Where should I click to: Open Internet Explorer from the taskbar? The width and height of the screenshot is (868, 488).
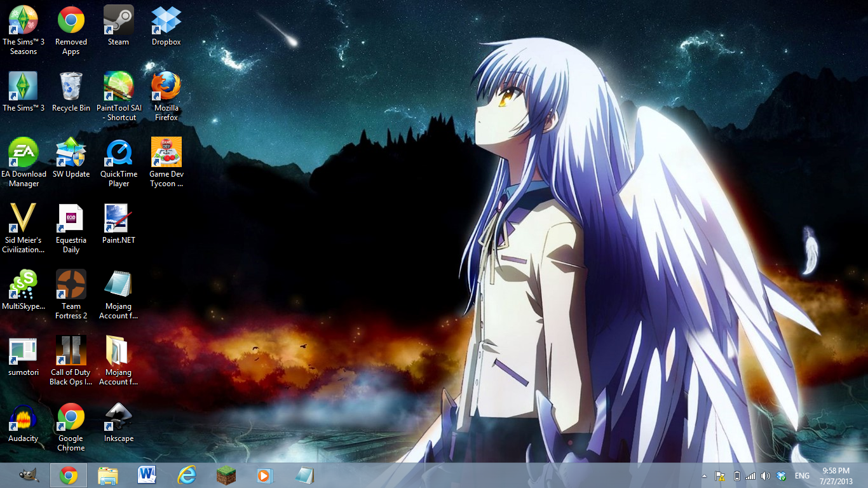tap(187, 475)
